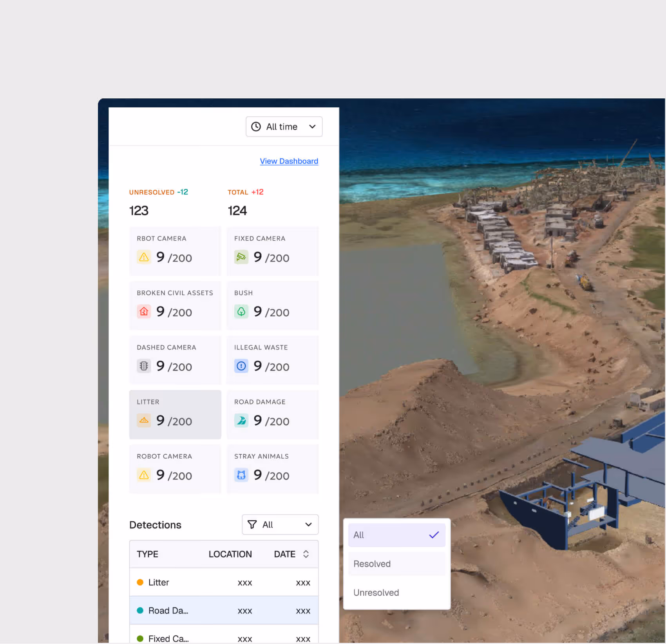The width and height of the screenshot is (666, 644).
Task: Click the orange dot on Litter row
Action: point(140,582)
